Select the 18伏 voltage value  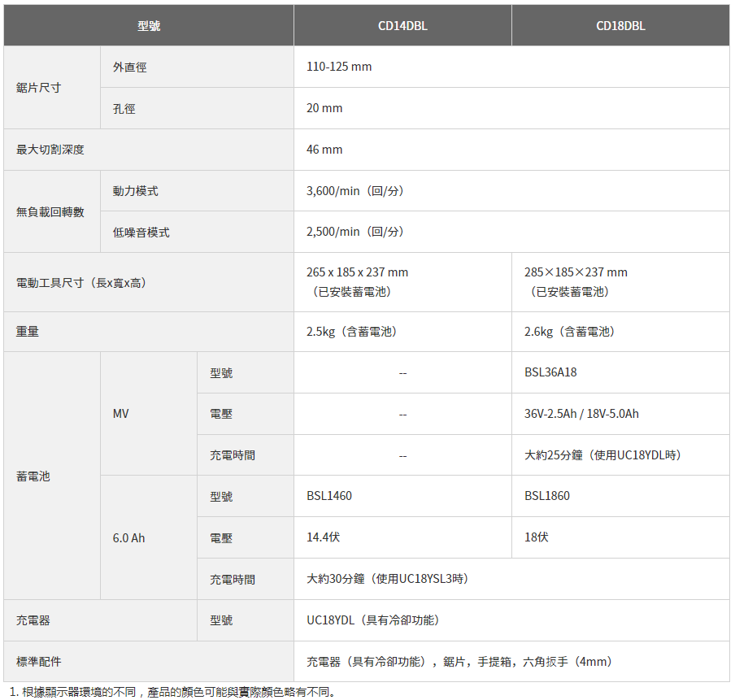tap(537, 537)
